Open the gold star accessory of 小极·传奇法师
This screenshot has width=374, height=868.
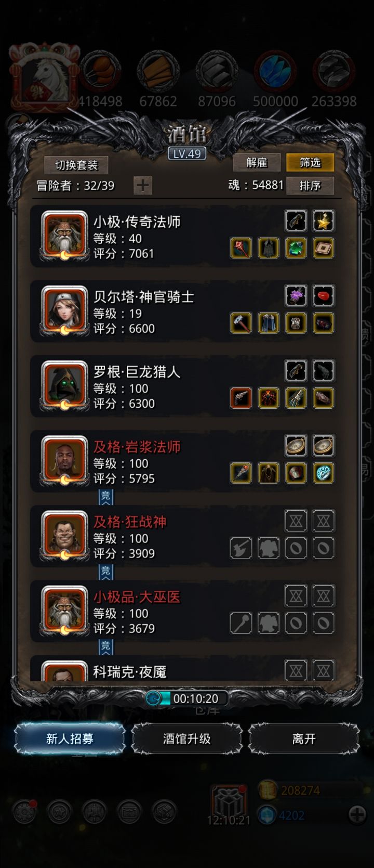point(323,221)
